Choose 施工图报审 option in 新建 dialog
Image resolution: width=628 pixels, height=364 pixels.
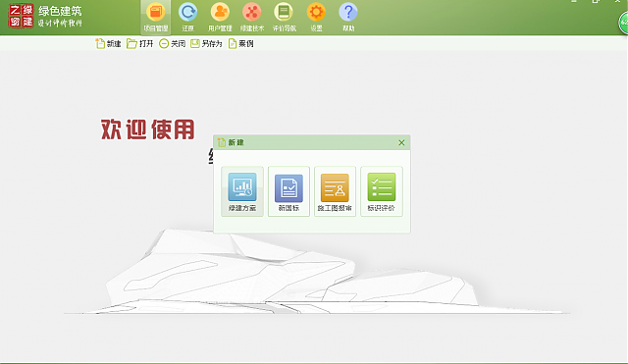[x=335, y=191]
